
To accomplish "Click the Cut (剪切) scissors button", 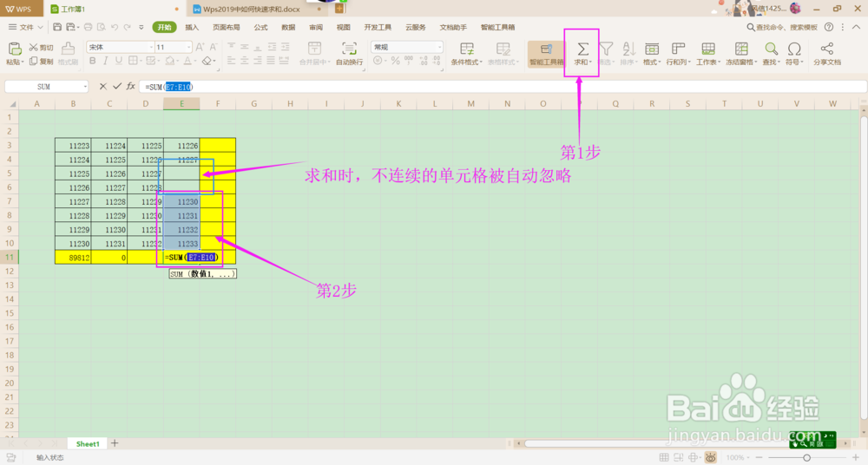I will (x=41, y=48).
